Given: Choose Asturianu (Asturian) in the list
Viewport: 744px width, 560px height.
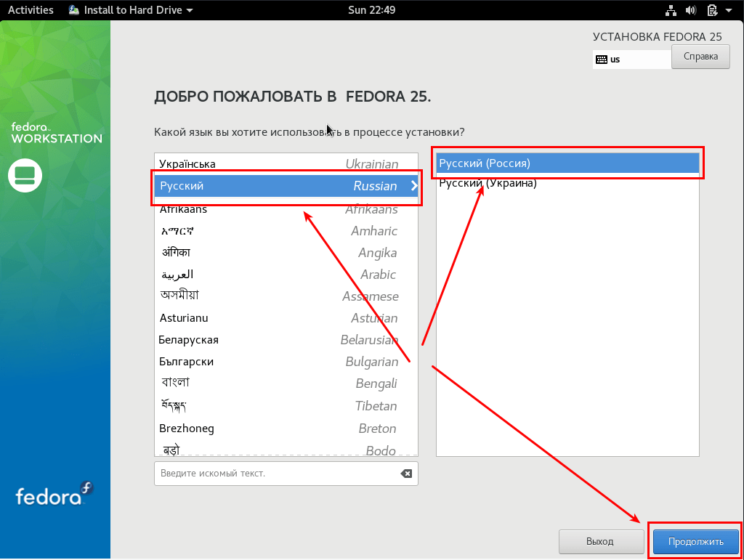Looking at the screenshot, I should pos(286,318).
